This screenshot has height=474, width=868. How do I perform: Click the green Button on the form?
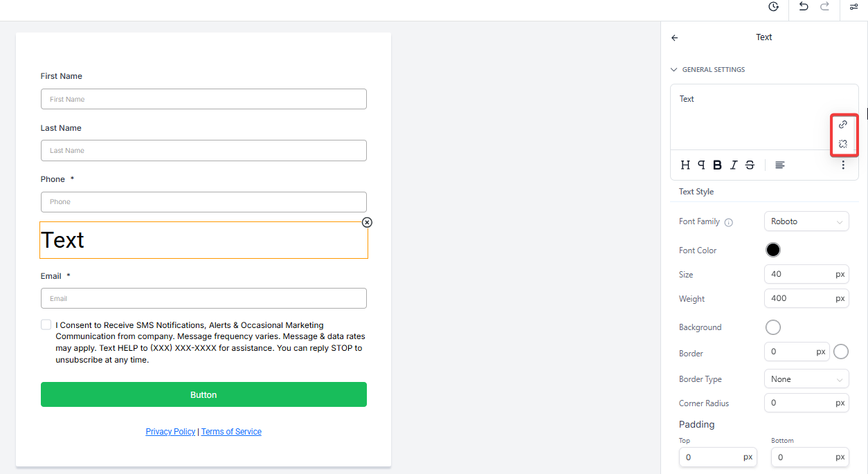(x=204, y=394)
